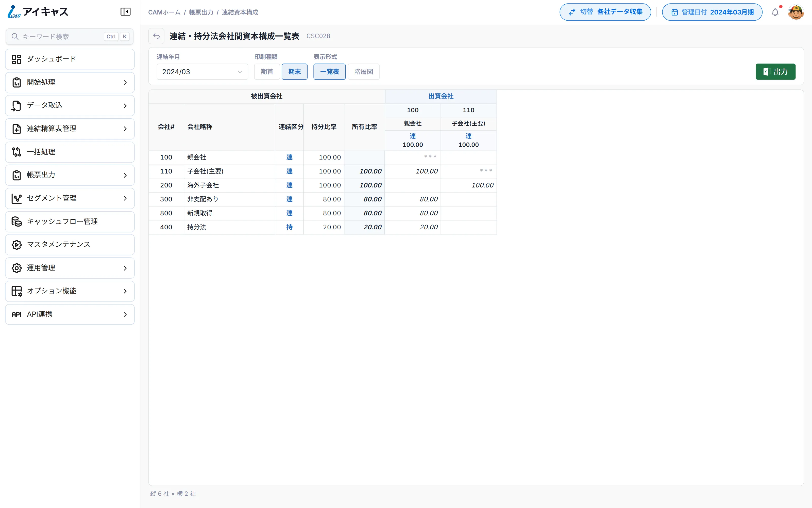Open the ダッシュボード menu item
Image resolution: width=812 pixels, height=508 pixels.
[x=70, y=59]
